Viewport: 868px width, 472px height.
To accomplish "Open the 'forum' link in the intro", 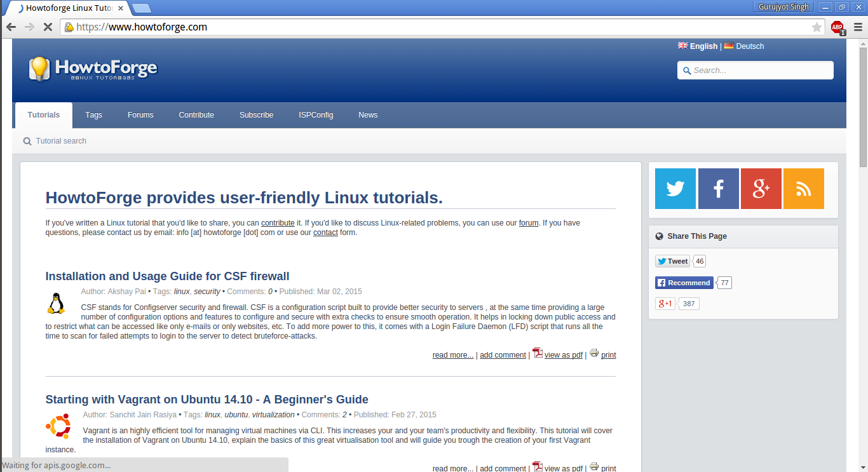I will (x=529, y=223).
